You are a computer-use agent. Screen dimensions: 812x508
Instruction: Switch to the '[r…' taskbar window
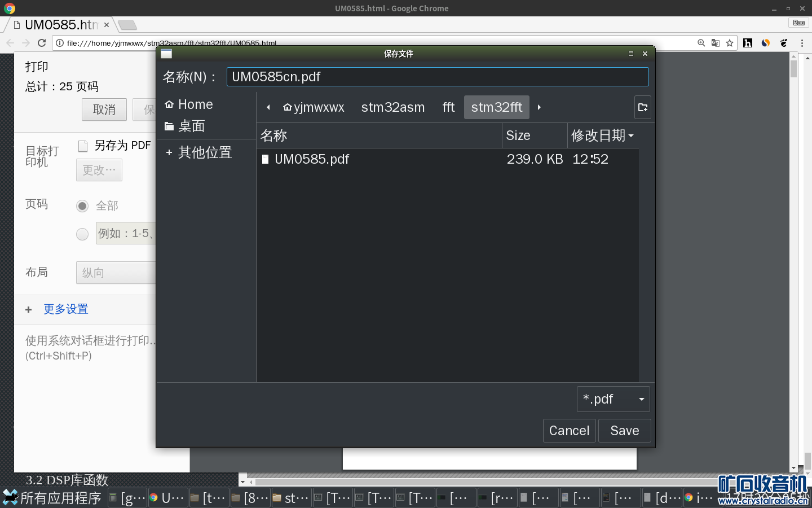coord(497,498)
